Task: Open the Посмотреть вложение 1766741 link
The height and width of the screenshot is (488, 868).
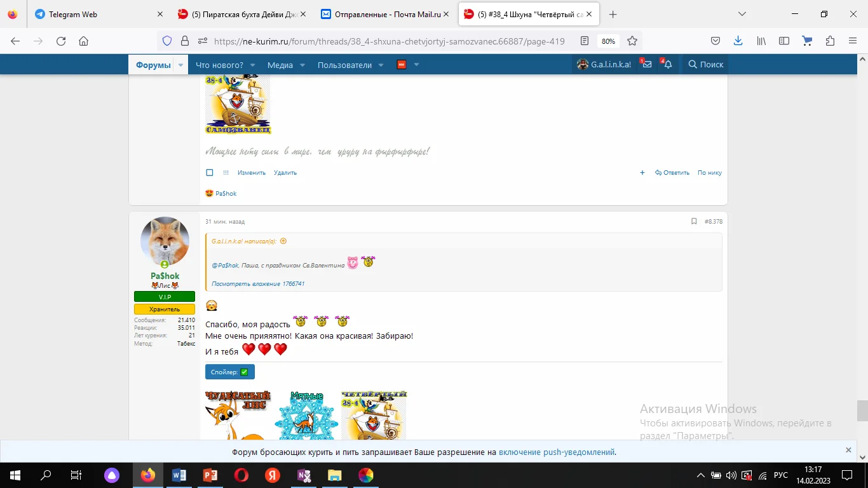Action: pos(258,284)
